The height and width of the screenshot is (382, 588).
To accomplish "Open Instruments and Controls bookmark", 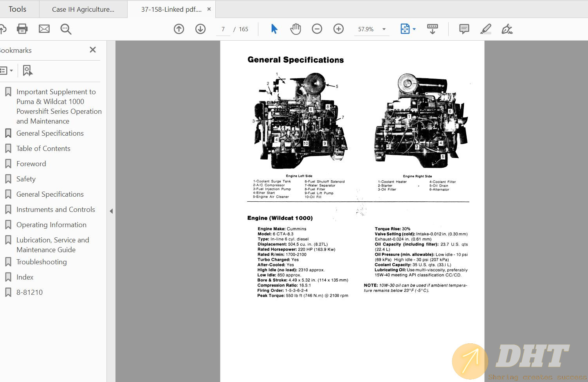I will (x=56, y=210).
